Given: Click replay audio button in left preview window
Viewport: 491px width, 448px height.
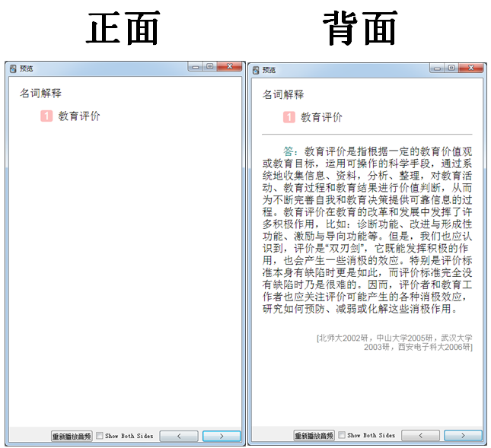Looking at the screenshot, I should coord(72,436).
